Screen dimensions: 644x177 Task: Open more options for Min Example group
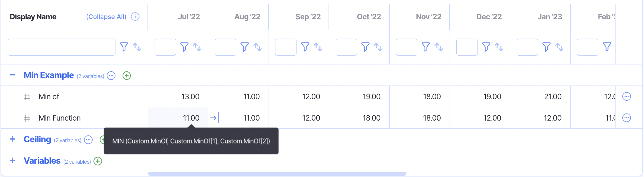pyautogui.click(x=111, y=76)
